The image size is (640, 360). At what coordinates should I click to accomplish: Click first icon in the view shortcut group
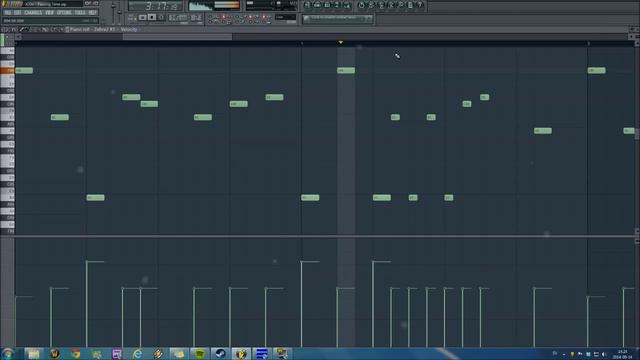pyautogui.click(x=307, y=5)
